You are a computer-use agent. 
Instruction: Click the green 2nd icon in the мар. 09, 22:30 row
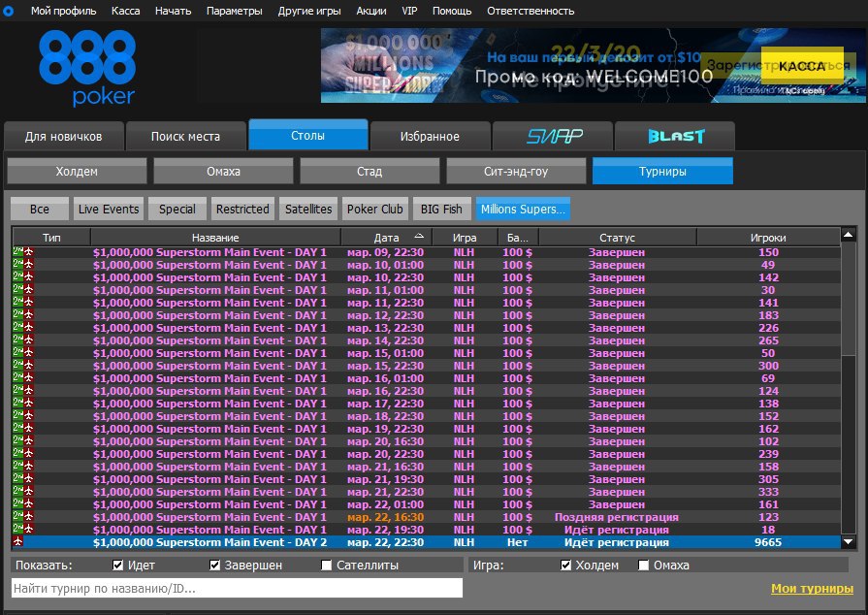click(17, 252)
